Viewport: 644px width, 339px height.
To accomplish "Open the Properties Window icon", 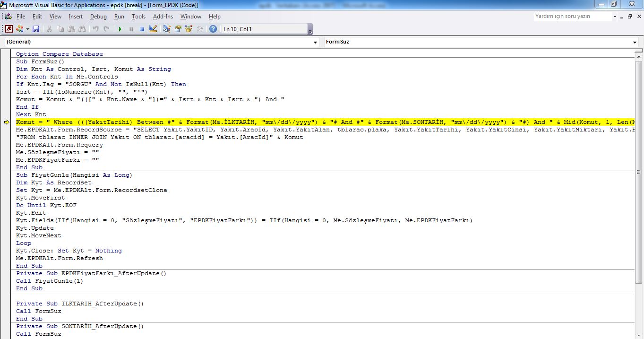I will (178, 29).
